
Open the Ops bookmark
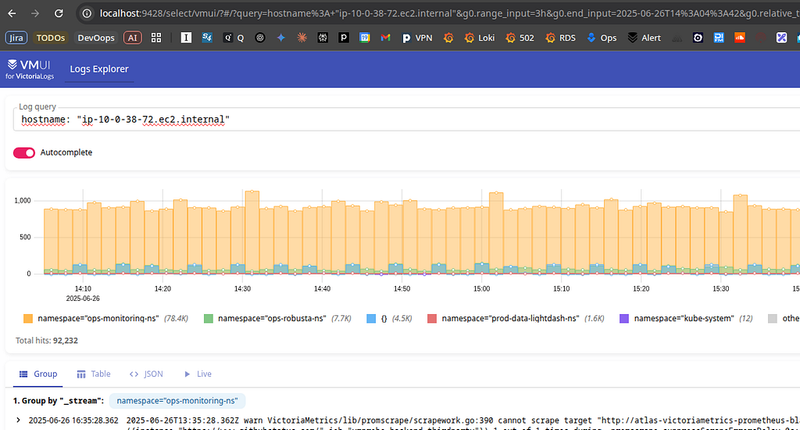coord(602,38)
